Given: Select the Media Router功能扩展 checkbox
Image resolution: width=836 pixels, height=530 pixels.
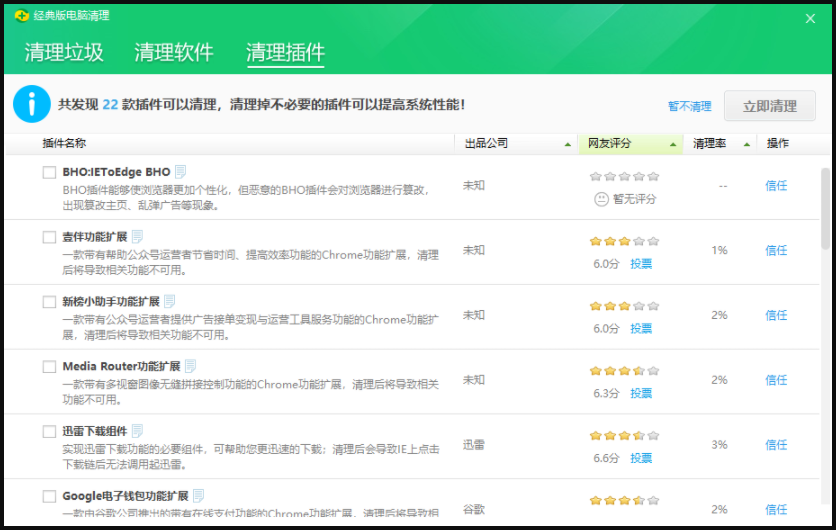Looking at the screenshot, I should coord(49,367).
